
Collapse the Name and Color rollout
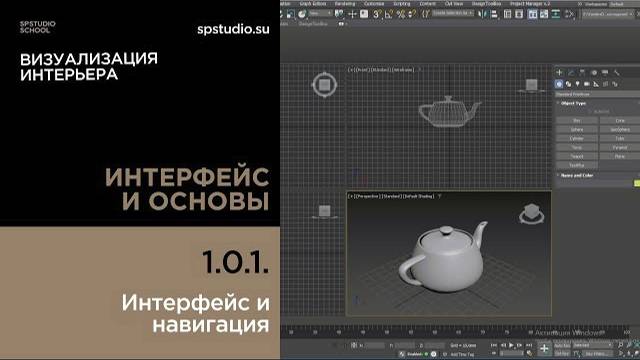point(576,175)
